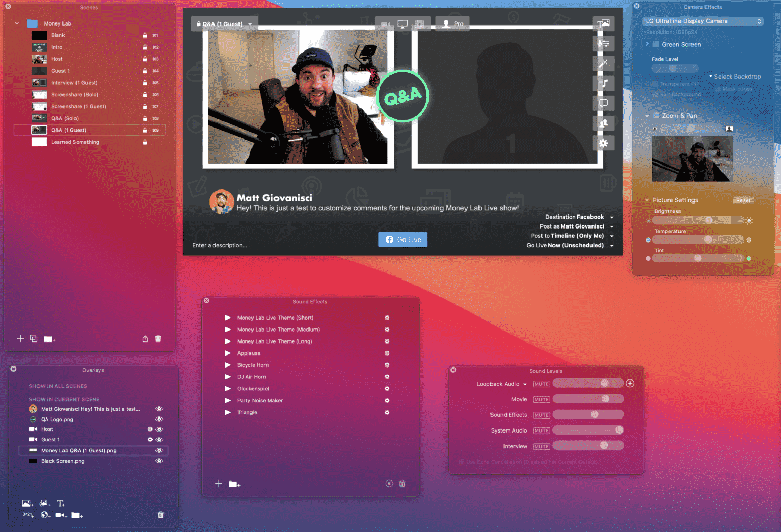781x532 pixels.
Task: Add a camera overlay in Overlays panel
Action: pos(61,515)
